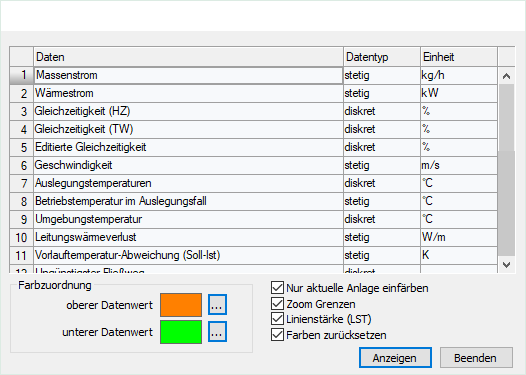This screenshot has width=526, height=375.
Task: Click the scrollbar down arrow
Action: point(507,265)
